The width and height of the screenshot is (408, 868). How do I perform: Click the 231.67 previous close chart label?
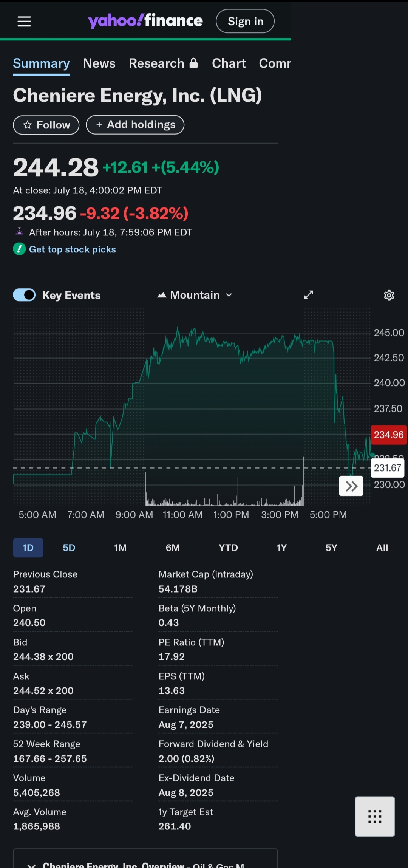pyautogui.click(x=388, y=468)
